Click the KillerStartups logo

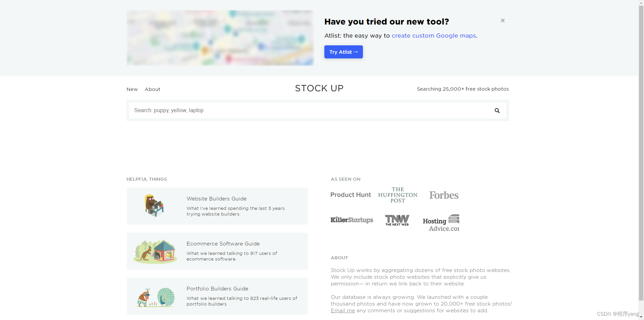pos(352,220)
